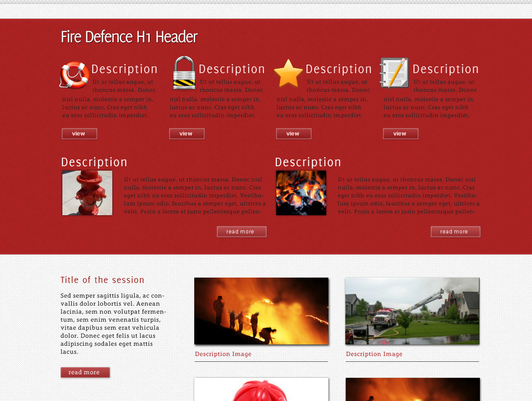Click view button under padlock description

pos(187,134)
